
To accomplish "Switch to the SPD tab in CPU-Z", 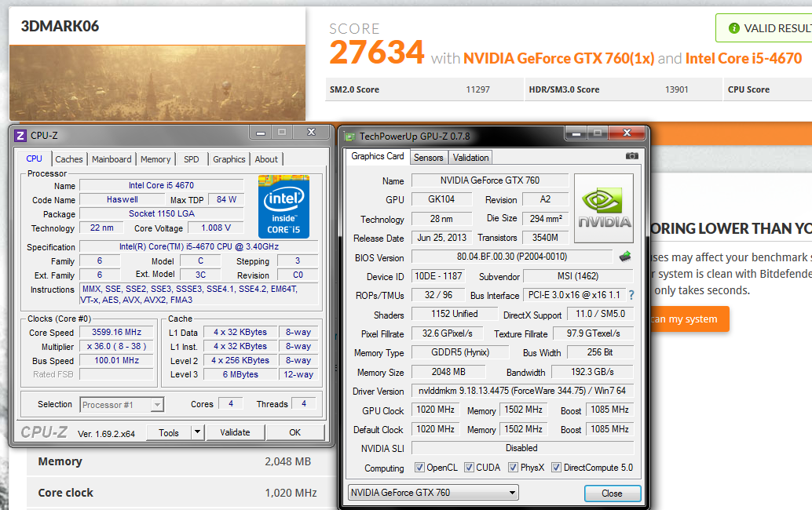I will click(191, 159).
